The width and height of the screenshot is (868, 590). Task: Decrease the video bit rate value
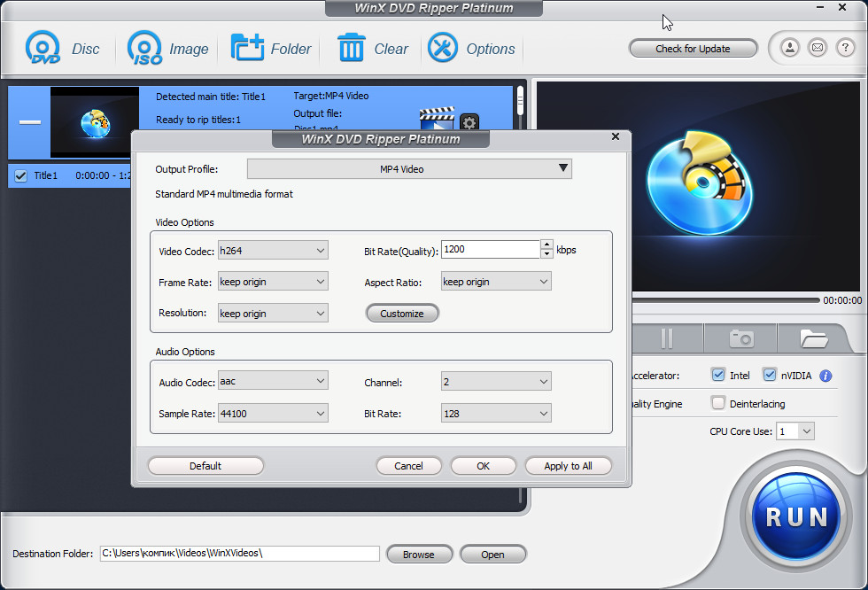click(546, 253)
